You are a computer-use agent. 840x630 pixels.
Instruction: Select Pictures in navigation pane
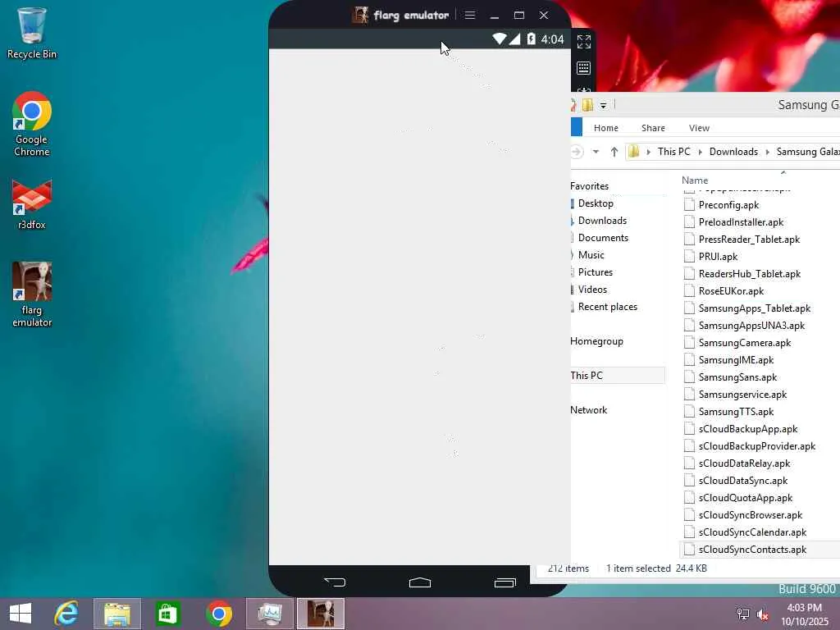(596, 272)
